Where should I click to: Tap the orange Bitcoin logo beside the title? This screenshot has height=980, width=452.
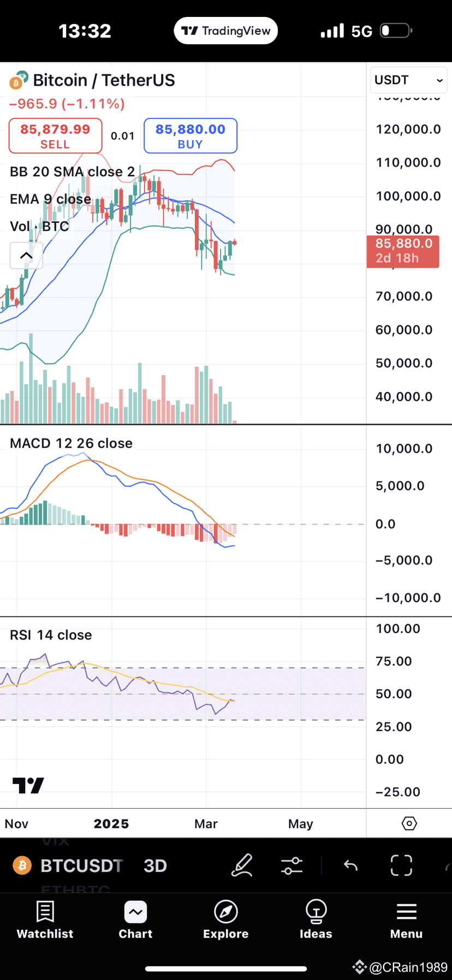tap(16, 83)
